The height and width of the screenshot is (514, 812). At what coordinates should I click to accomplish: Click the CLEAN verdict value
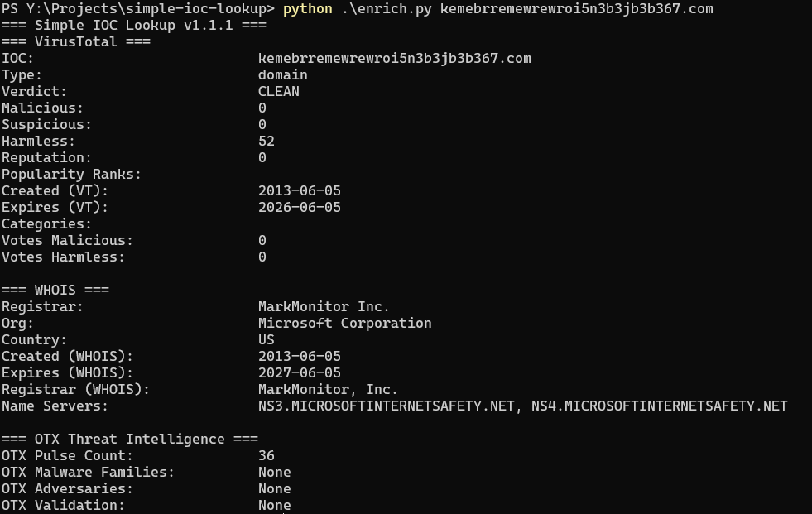(x=279, y=91)
